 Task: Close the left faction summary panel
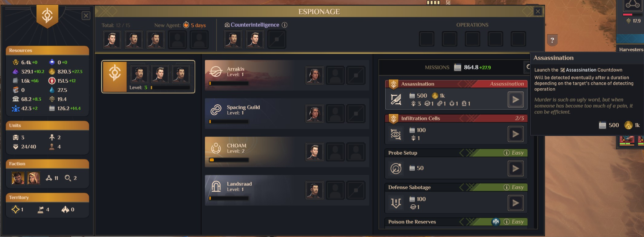86,15
